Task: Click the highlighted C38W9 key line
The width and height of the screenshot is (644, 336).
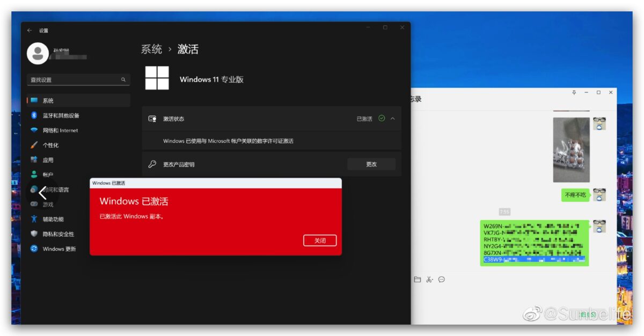Action: click(x=534, y=260)
